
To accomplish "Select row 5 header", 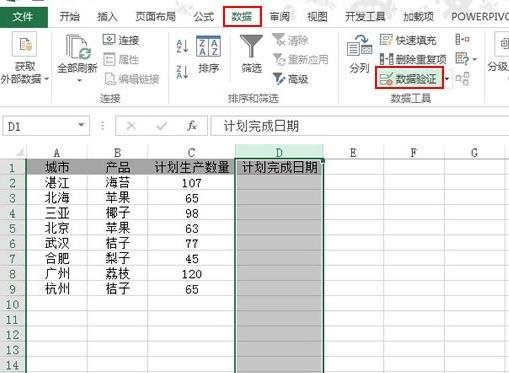I will pyautogui.click(x=13, y=228).
